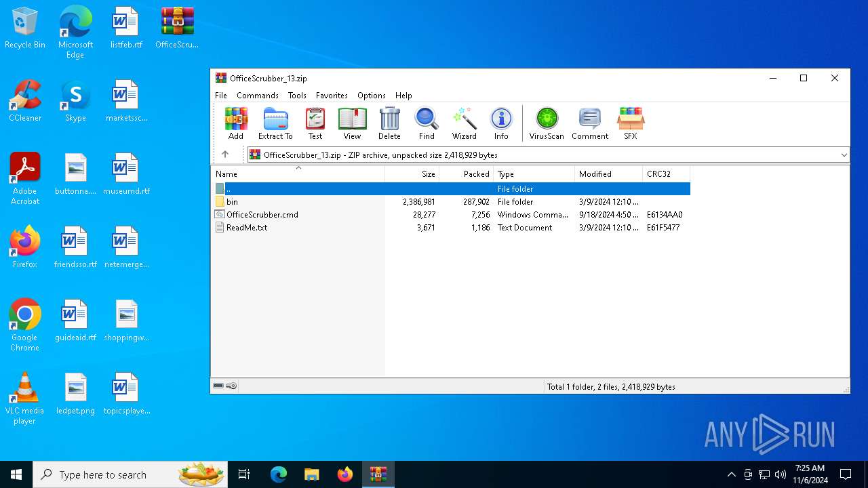Screen dimensions: 868x488
Task: Select the VLC media player desktop icon
Action: 25,399
